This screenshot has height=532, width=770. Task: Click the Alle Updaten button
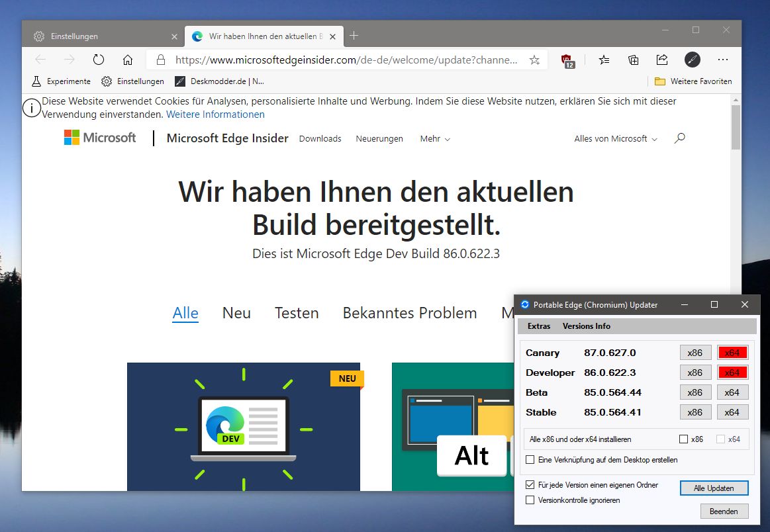tap(714, 488)
